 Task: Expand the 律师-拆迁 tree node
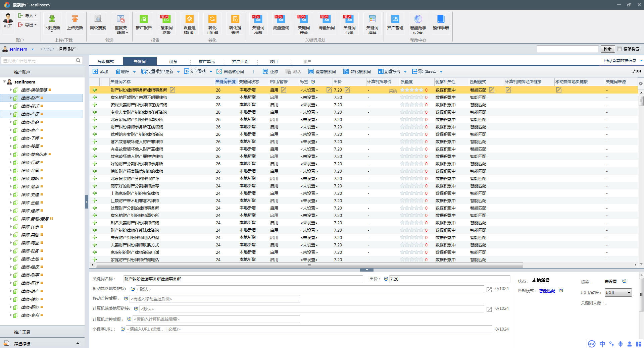(x=10, y=106)
